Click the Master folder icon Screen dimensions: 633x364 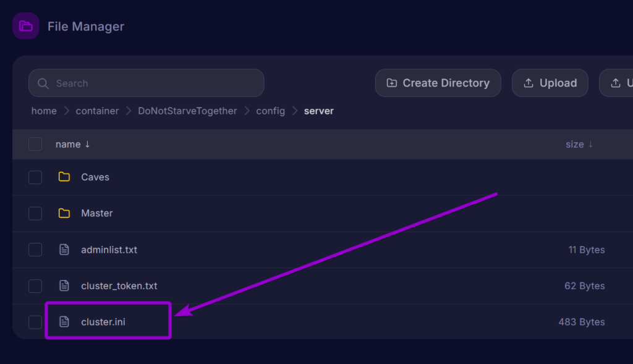[64, 213]
